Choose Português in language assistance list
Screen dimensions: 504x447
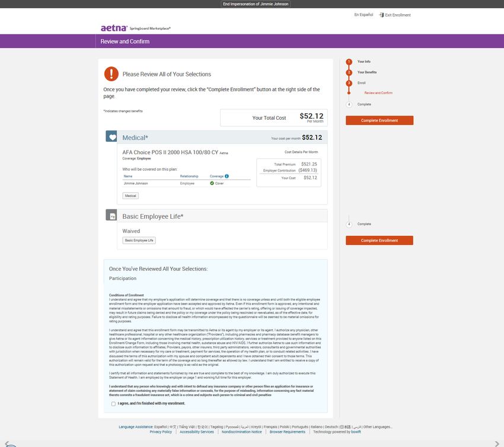300,427
